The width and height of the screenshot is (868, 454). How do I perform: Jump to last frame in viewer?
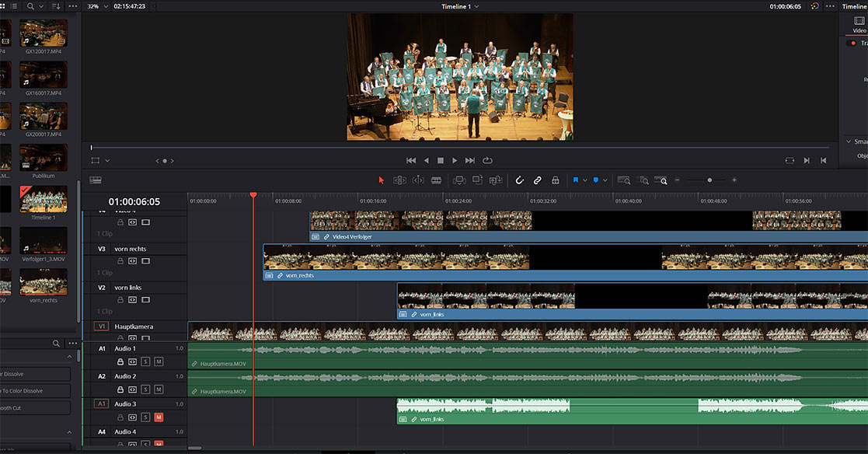470,161
